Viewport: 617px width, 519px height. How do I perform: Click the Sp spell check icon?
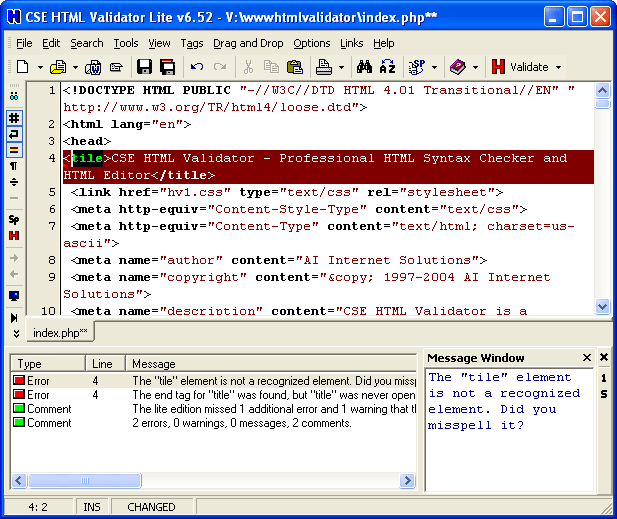14,219
